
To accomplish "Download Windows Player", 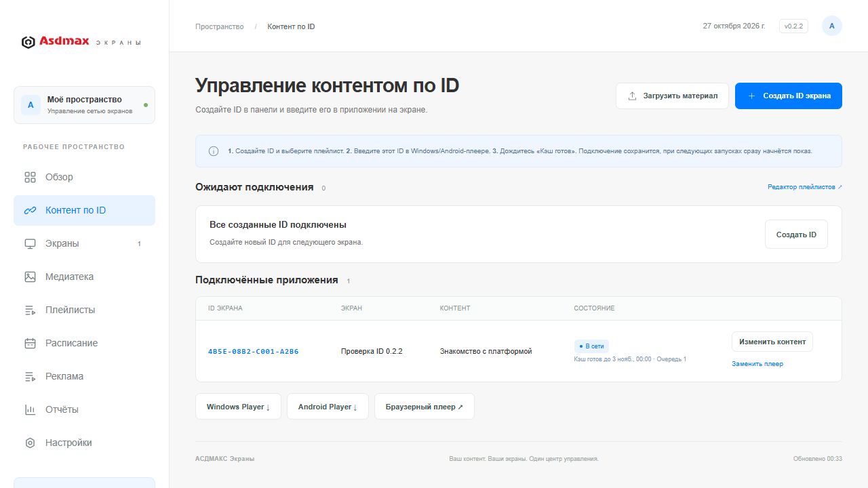I will tap(238, 407).
